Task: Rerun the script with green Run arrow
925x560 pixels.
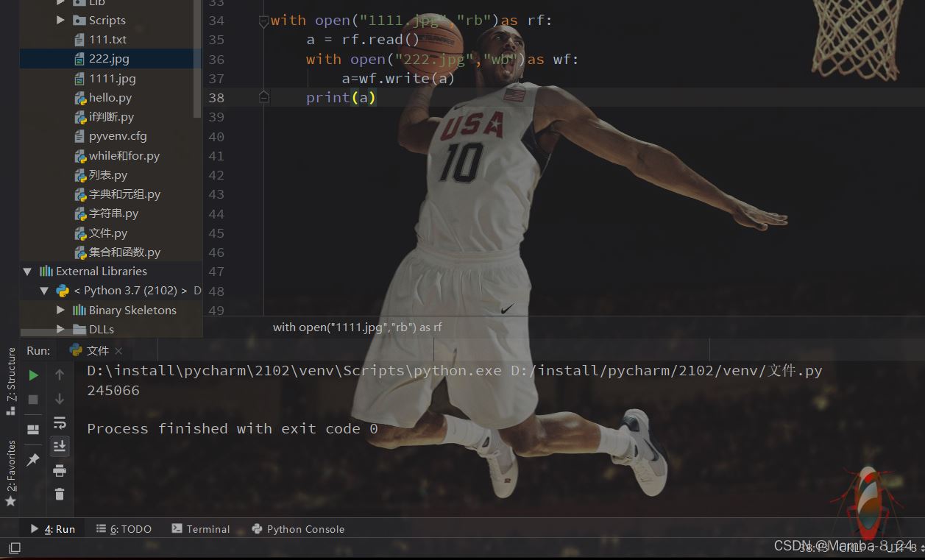Action: coord(33,375)
